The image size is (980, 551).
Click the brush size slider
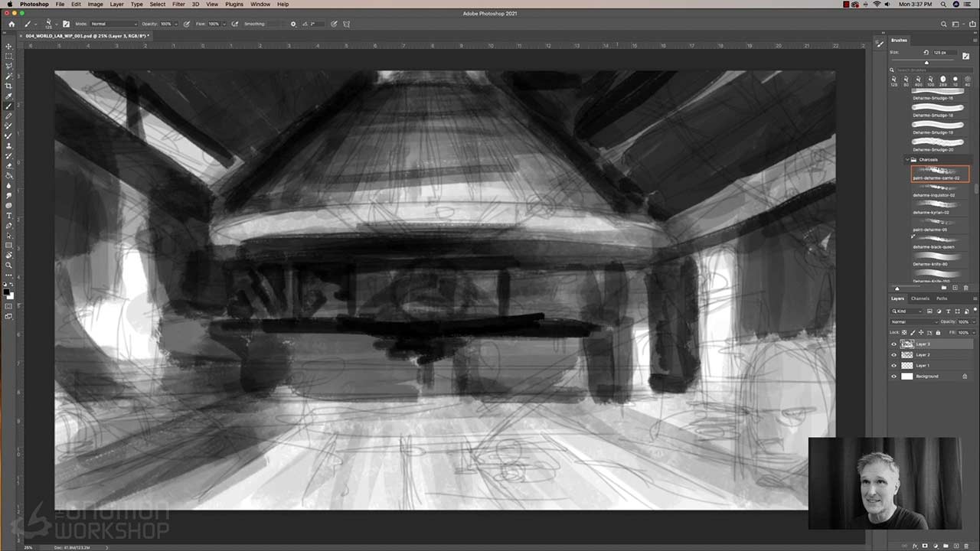[926, 62]
